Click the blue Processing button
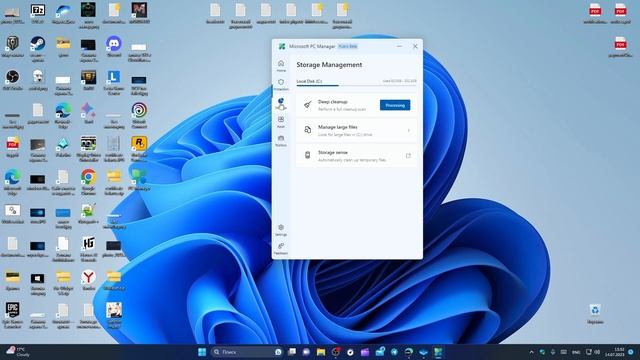Screen dimensions: 640x360 coord(395,105)
